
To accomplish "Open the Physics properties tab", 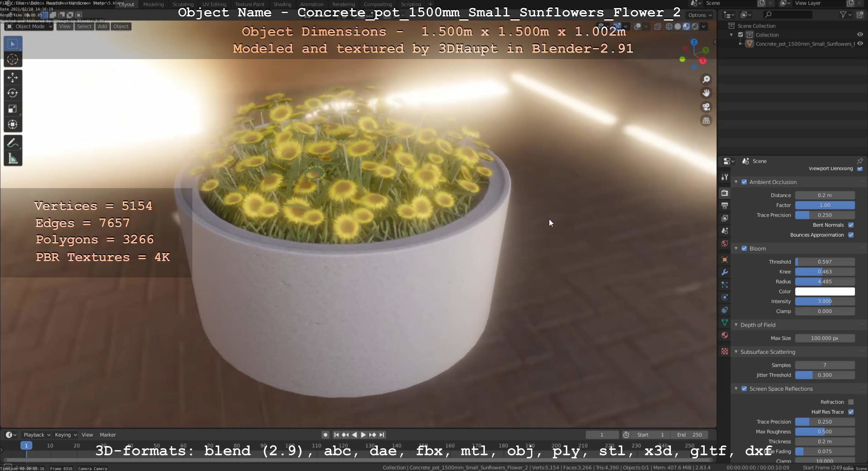I will [x=725, y=297].
